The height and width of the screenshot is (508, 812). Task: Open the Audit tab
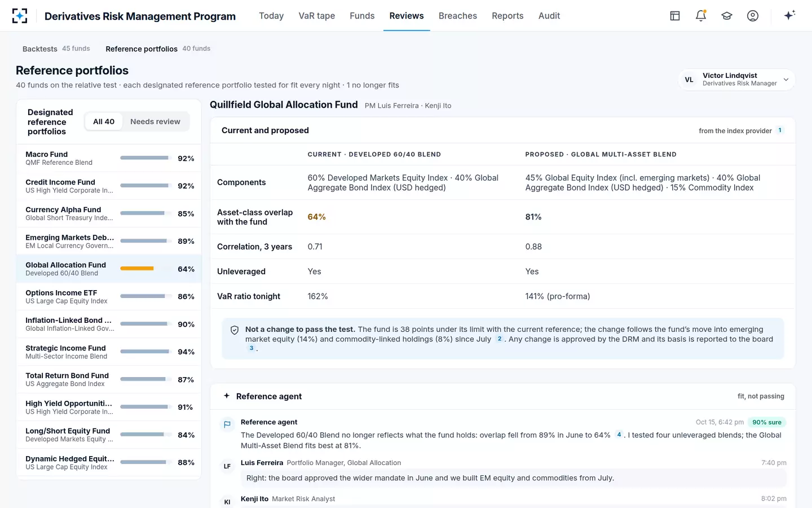click(549, 16)
